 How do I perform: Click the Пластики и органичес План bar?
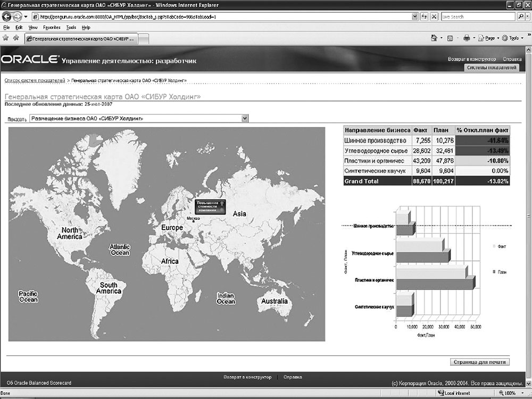(435, 284)
